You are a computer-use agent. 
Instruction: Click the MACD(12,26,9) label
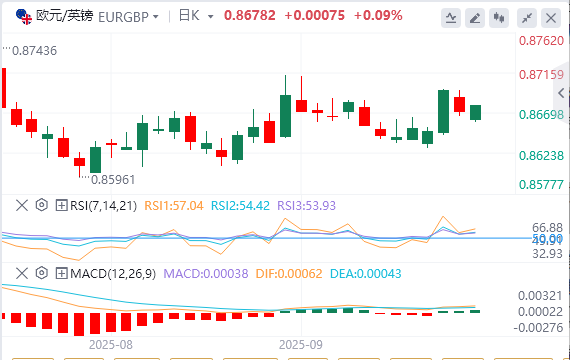[113, 273]
